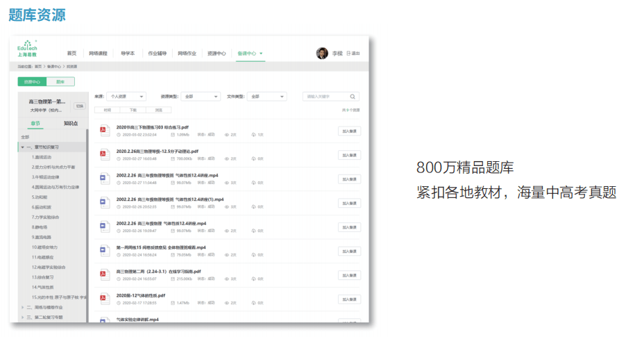Click video icon of 第一周周练15 file
Image resolution: width=644 pixels, height=337 pixels.
click(104, 250)
